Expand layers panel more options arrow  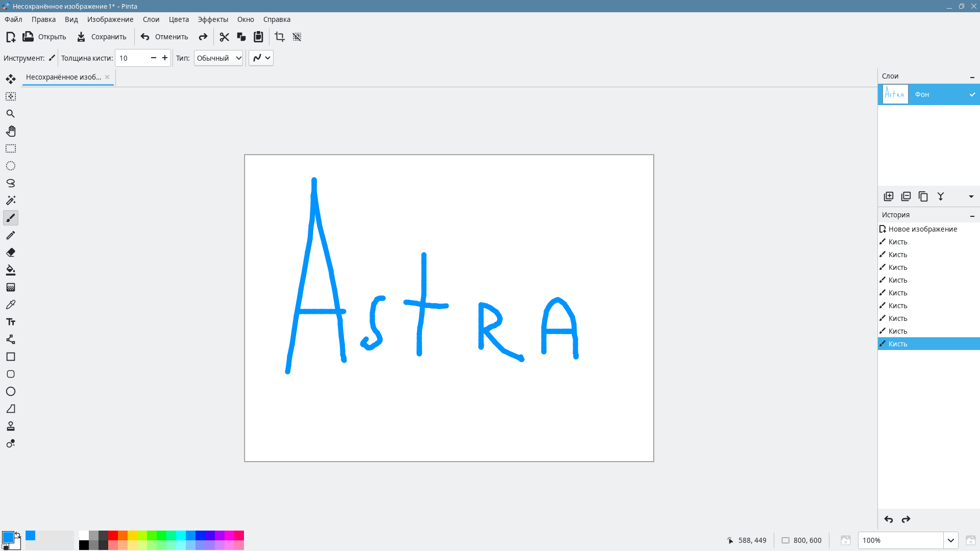pos(971,196)
